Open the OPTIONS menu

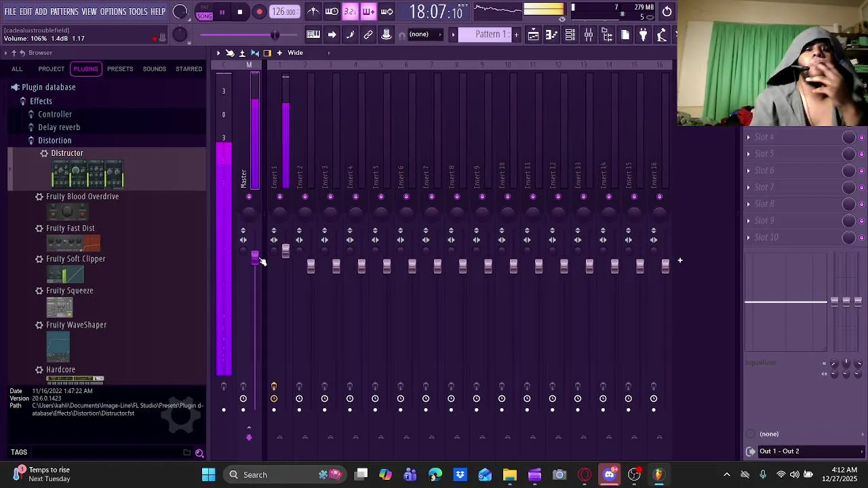(113, 12)
